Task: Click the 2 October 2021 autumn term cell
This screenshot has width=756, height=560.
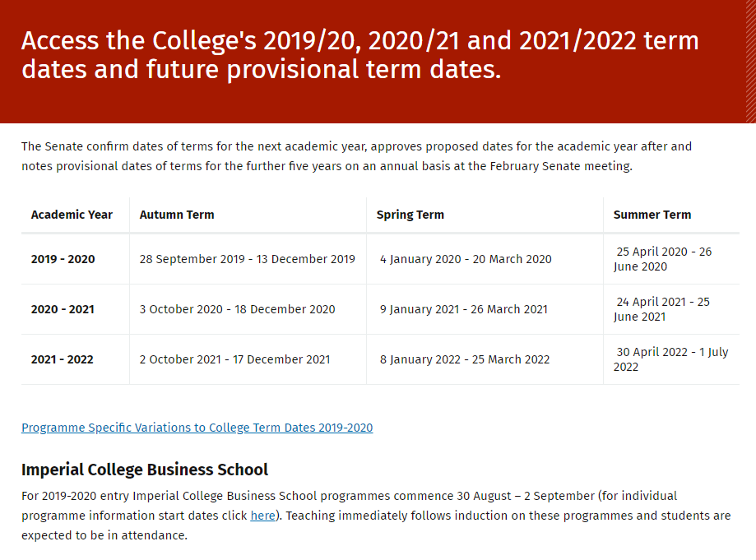Action: pos(234,359)
